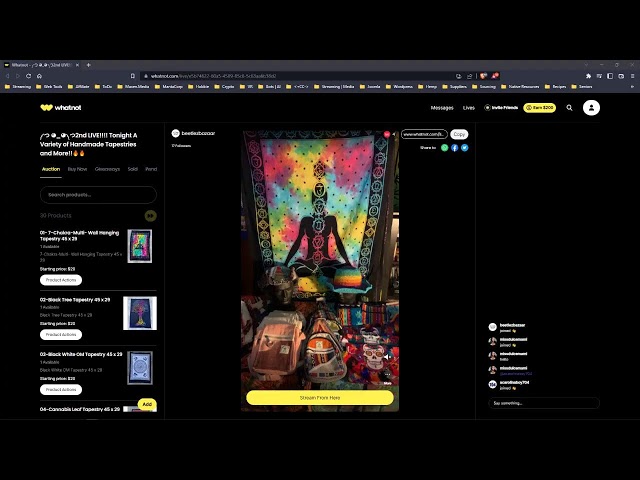Viewport: 640px width, 480px height.
Task: Open the Streaming bookmarks folder
Action: [18, 87]
